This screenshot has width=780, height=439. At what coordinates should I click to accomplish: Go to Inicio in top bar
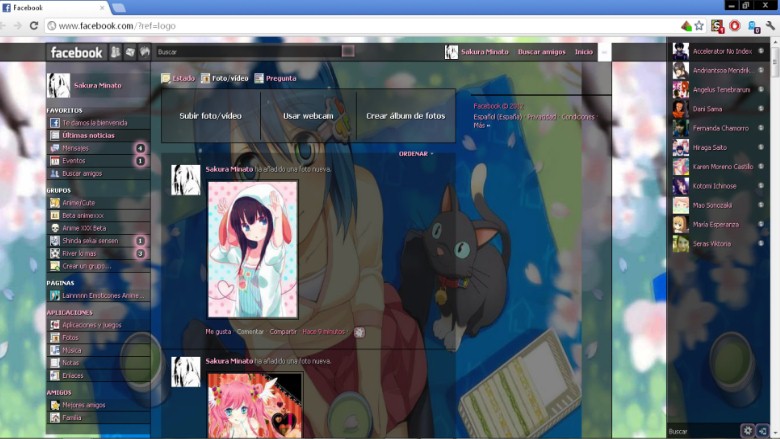pyautogui.click(x=584, y=52)
